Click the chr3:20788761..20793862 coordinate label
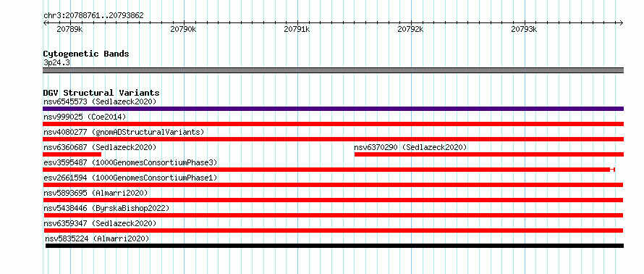 (93, 16)
